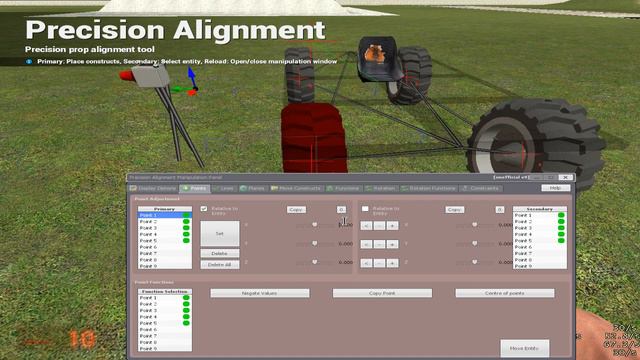Enable secondary Relative to Entity checkbox
Viewport: 640px width, 360px height.
click(365, 209)
